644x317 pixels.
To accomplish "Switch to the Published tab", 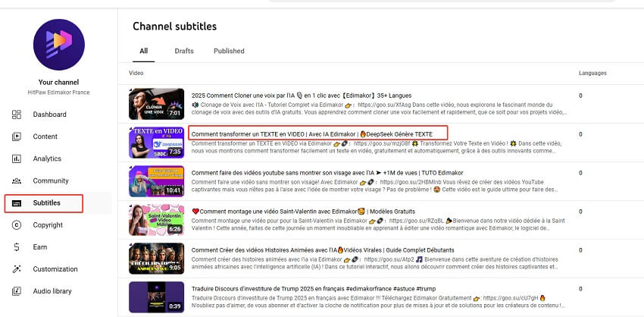I will tap(229, 51).
